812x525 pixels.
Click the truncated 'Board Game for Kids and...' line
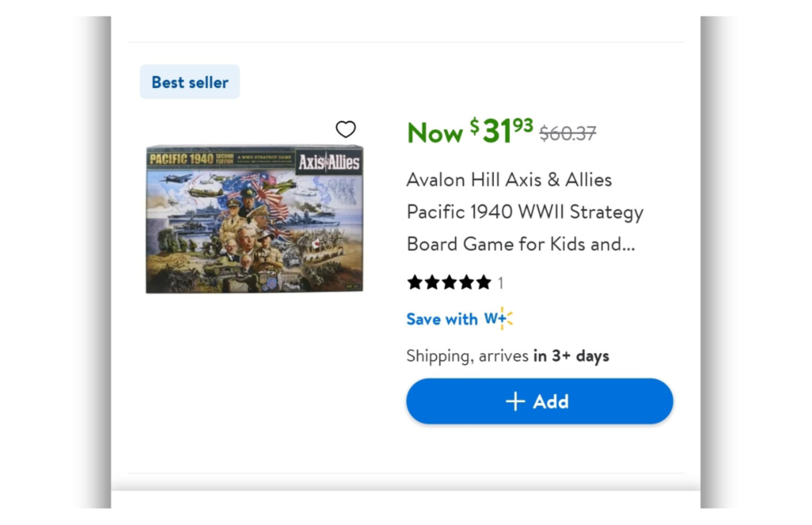tap(520, 244)
